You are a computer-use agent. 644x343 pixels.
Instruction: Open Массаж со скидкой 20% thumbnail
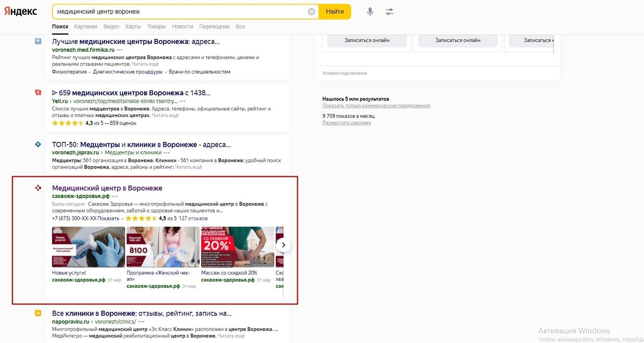[x=238, y=247]
